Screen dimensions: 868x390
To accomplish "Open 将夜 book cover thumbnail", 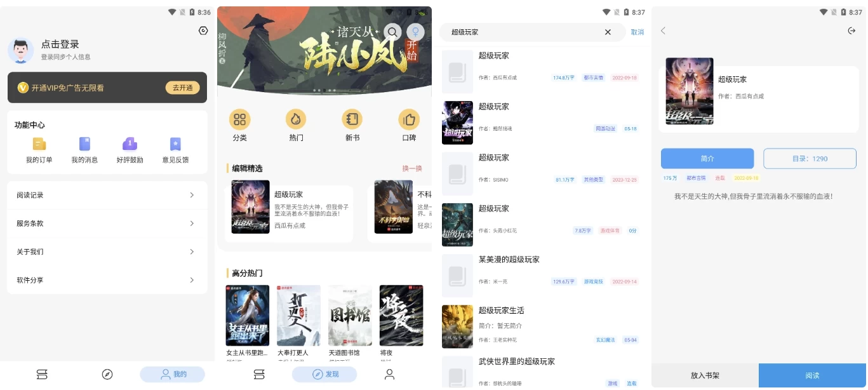I will tap(401, 316).
